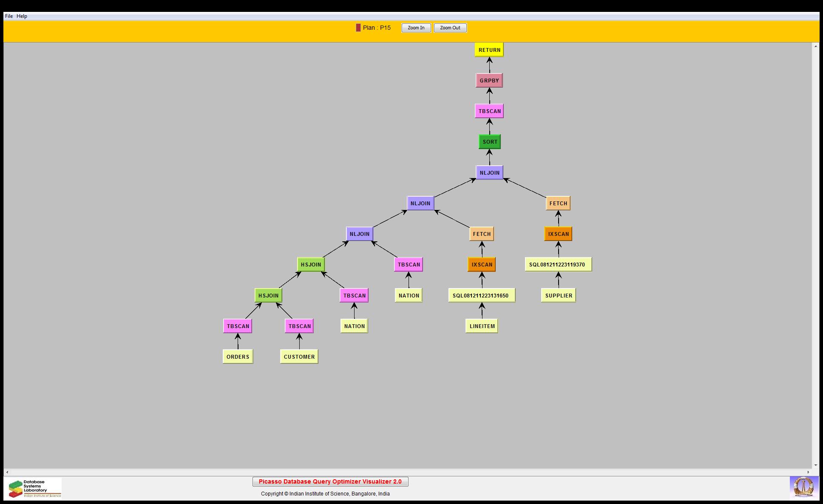The image size is (823, 504).
Task: Click the CUSTOMER table node
Action: pyautogui.click(x=299, y=357)
